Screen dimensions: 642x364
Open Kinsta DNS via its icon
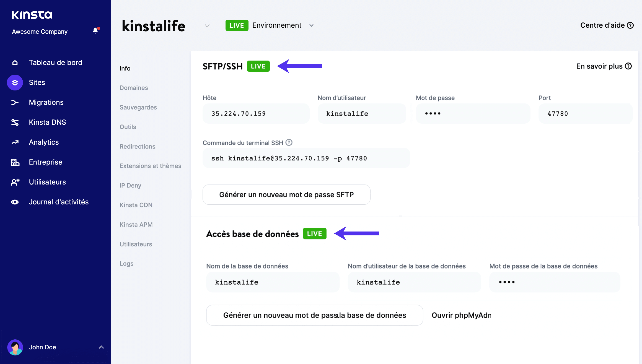[15, 122]
